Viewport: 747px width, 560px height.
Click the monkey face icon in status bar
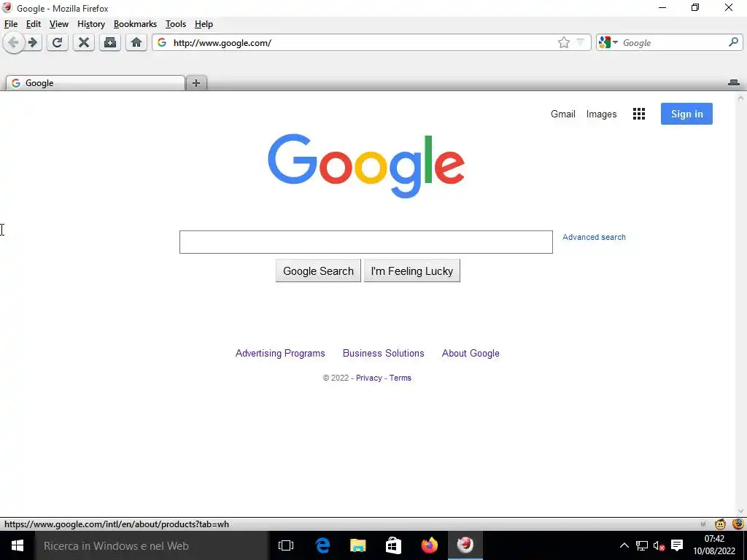click(x=720, y=524)
